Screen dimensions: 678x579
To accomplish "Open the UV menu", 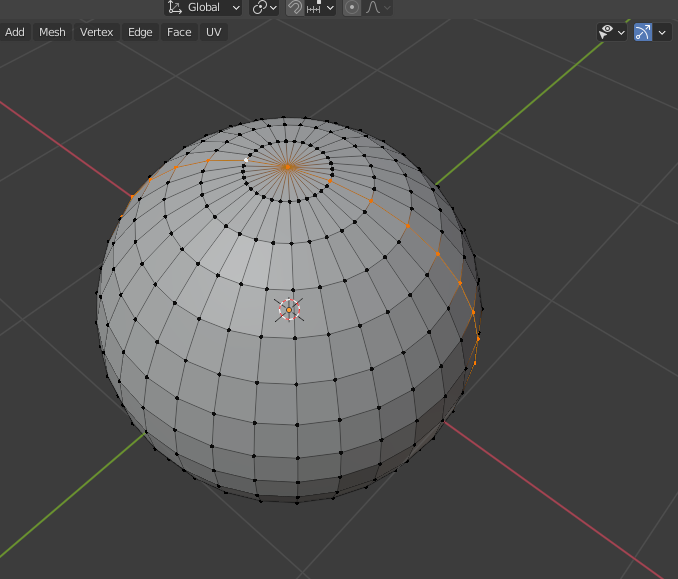I will [x=214, y=32].
